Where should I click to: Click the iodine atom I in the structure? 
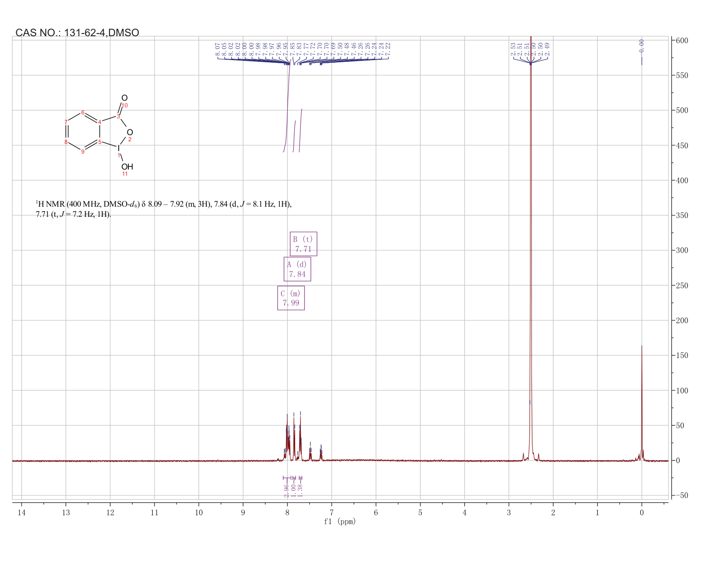click(118, 148)
